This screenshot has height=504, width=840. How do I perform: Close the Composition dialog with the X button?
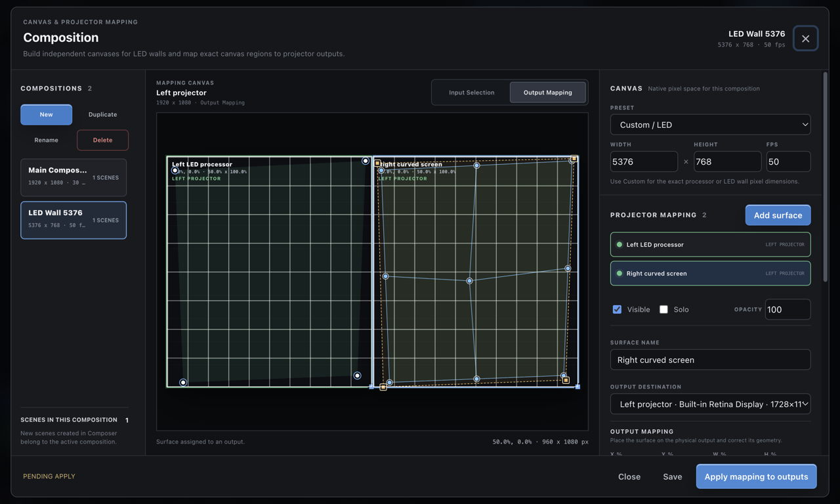pyautogui.click(x=805, y=39)
